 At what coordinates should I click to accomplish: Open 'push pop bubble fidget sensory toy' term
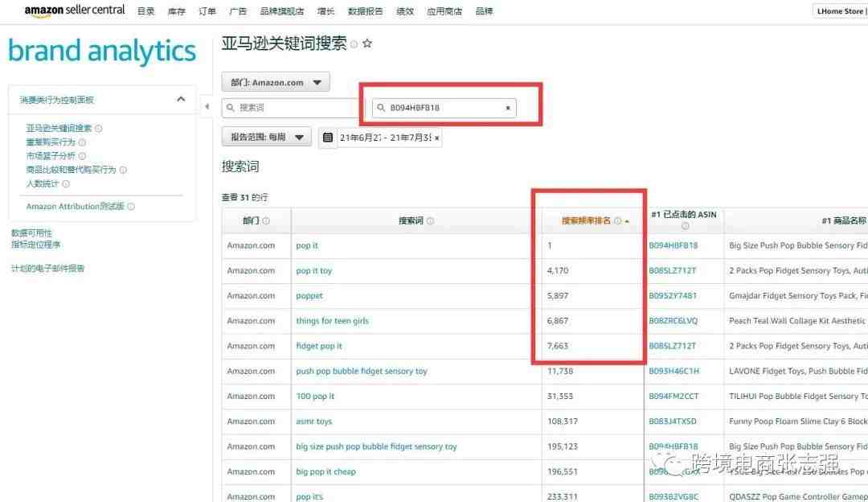coord(362,371)
